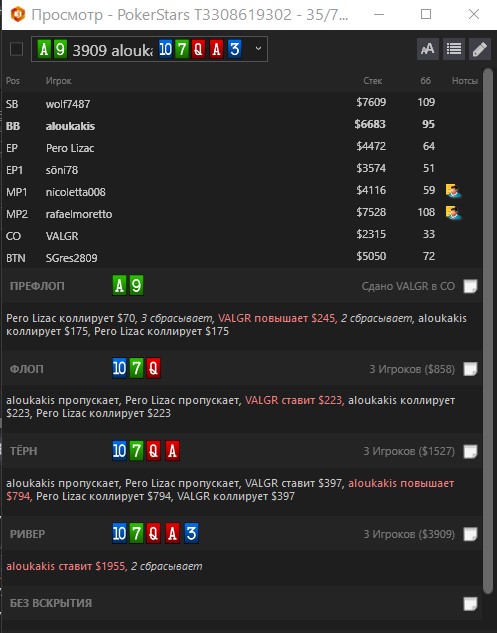The image size is (497, 633).
Task: Click the vertical scrollbar on right side
Action: [488, 331]
